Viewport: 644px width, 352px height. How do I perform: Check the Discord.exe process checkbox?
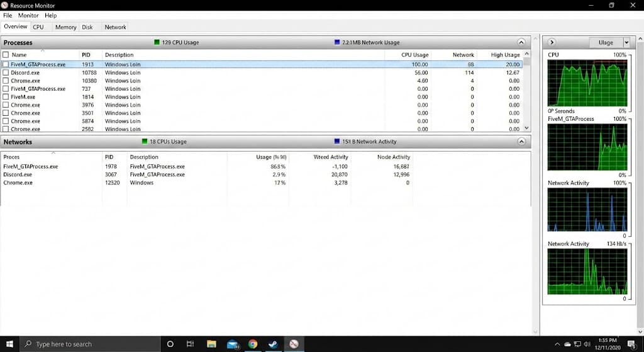click(6, 73)
